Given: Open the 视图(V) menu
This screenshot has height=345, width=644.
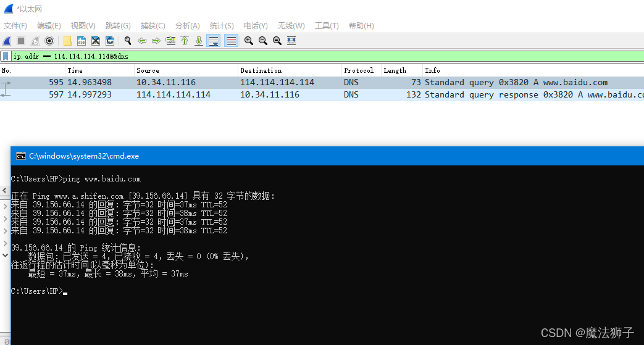Looking at the screenshot, I should coord(83,26).
